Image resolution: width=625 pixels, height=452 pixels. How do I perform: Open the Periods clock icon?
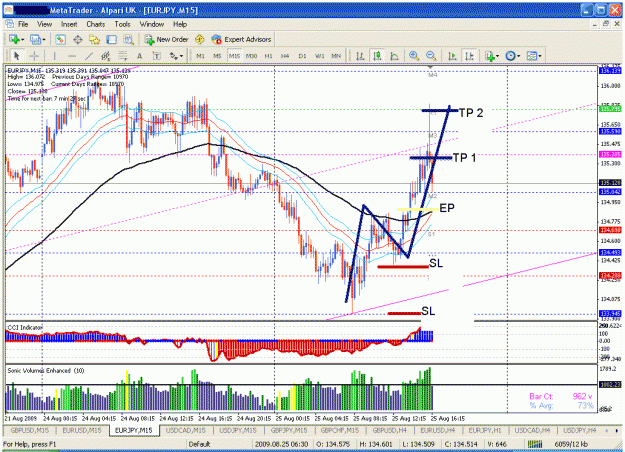pyautogui.click(x=510, y=56)
